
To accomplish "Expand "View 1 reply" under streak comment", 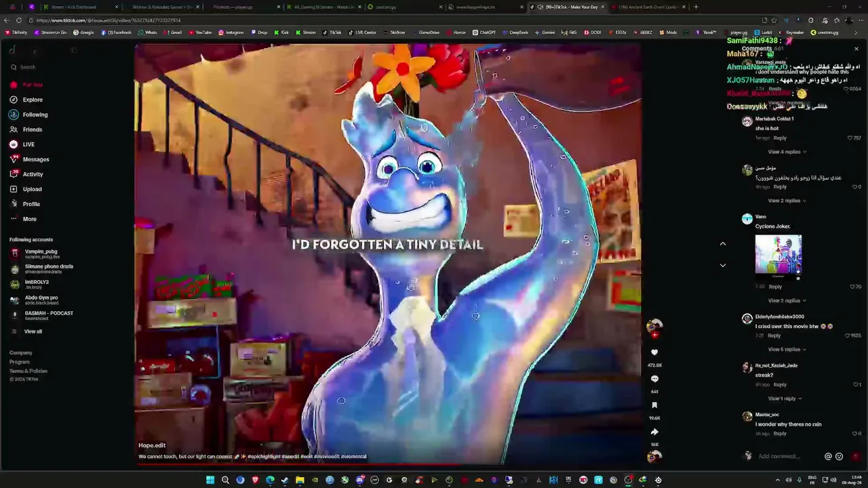I will tap(785, 399).
